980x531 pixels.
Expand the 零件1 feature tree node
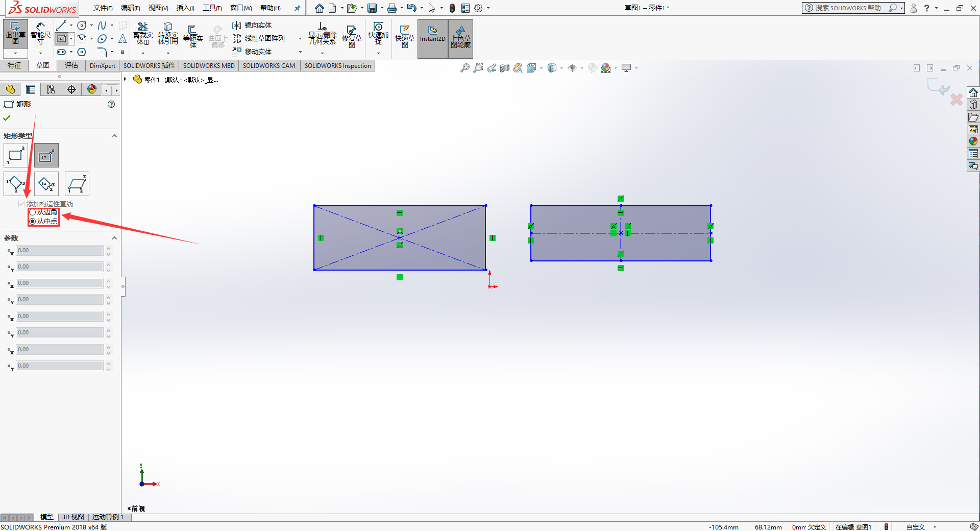pyautogui.click(x=125, y=79)
